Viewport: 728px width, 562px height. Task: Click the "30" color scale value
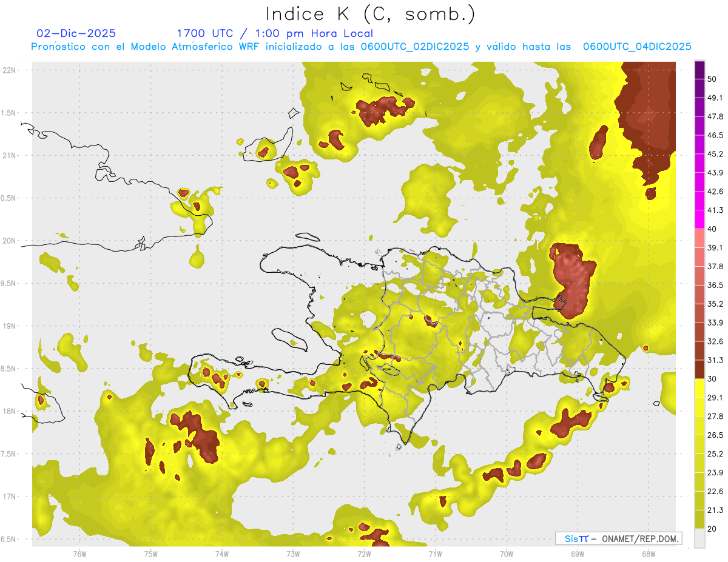[x=713, y=379]
